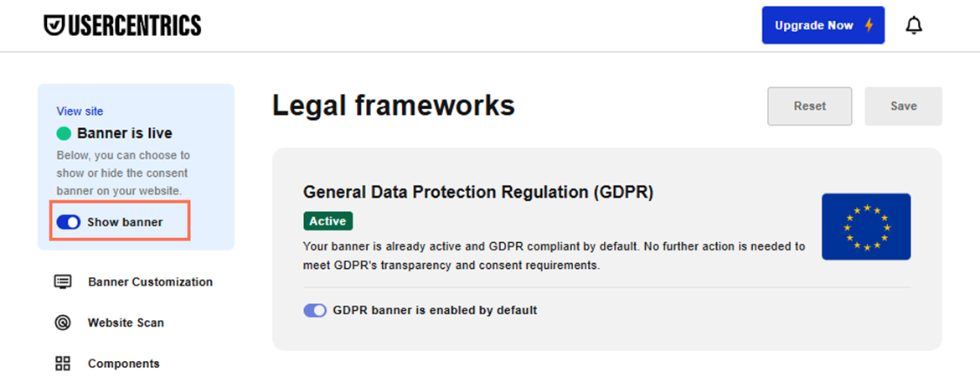Toggle GDPR banner is enabled by default
Screen dimensions: 980x377
[x=315, y=310]
